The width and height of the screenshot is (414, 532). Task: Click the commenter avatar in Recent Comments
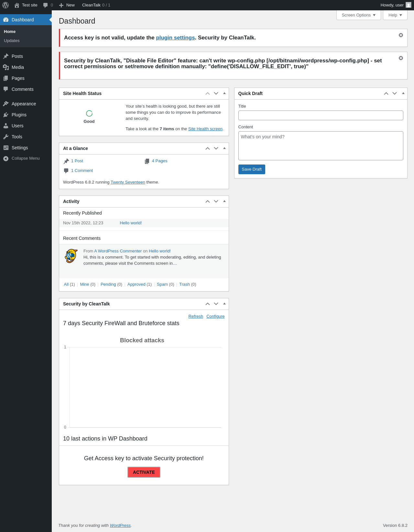(x=71, y=256)
